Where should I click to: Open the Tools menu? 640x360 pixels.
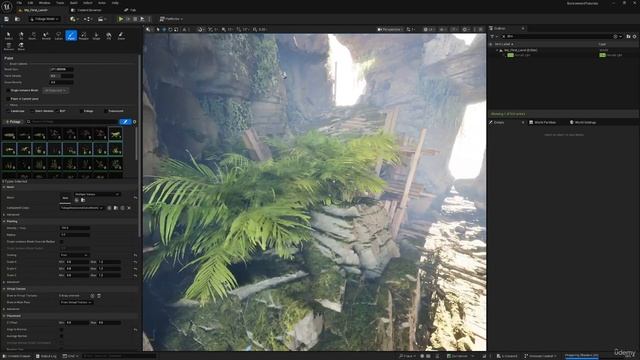click(60, 3)
